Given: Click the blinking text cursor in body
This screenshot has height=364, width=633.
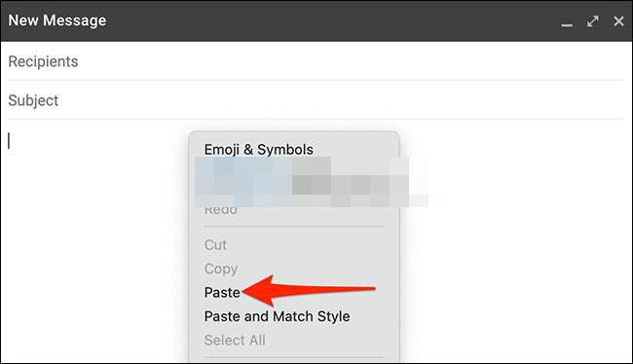Looking at the screenshot, I should 9,141.
